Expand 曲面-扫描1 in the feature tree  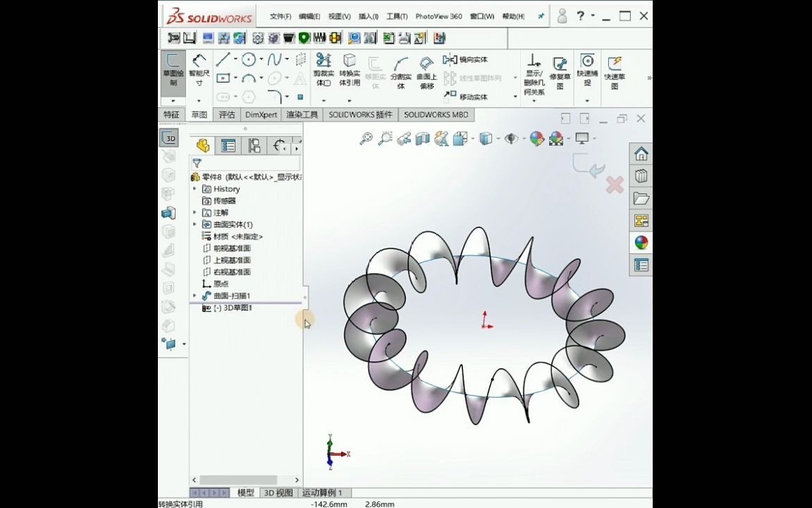[195, 295]
